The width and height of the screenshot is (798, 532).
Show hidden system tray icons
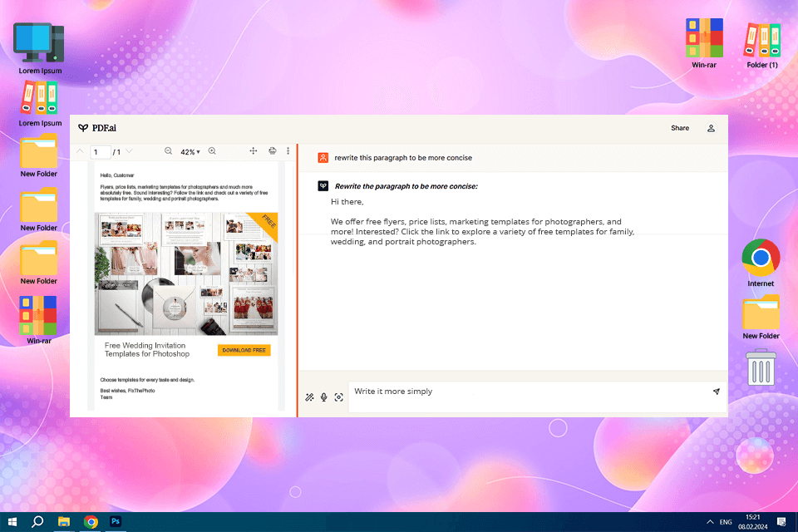click(x=710, y=522)
